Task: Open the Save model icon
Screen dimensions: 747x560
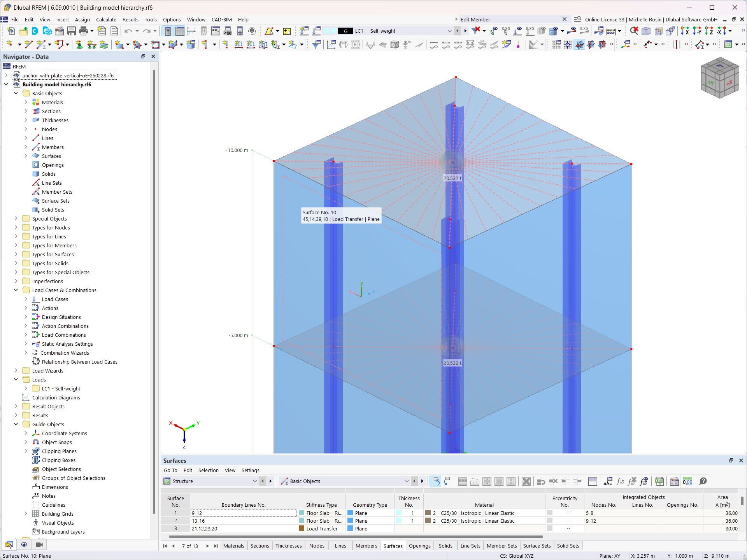Action: pyautogui.click(x=72, y=31)
